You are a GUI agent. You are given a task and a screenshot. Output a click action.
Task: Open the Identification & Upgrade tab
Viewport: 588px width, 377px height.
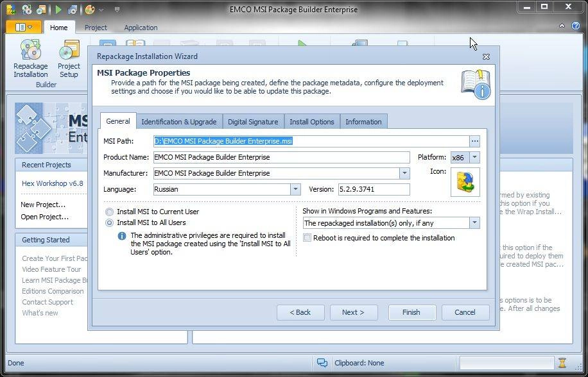point(179,122)
